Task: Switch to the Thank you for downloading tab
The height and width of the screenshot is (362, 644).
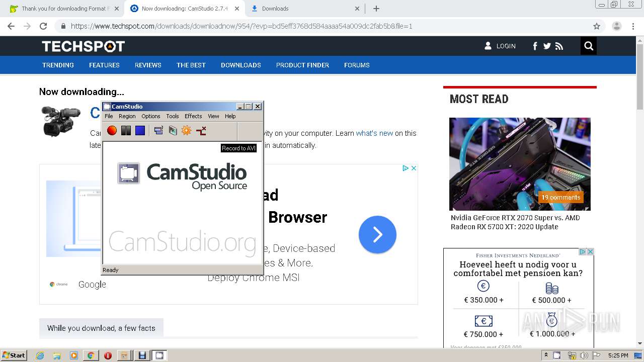Action: 64,9
